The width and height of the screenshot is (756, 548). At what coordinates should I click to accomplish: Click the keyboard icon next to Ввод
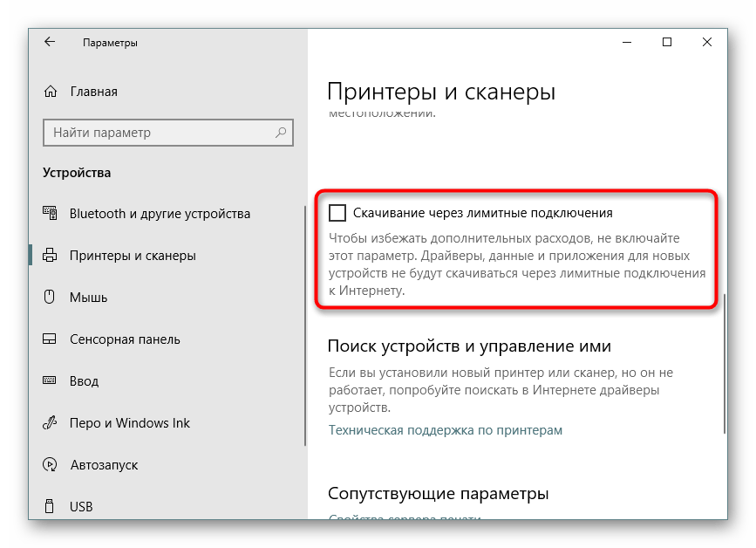(x=49, y=380)
